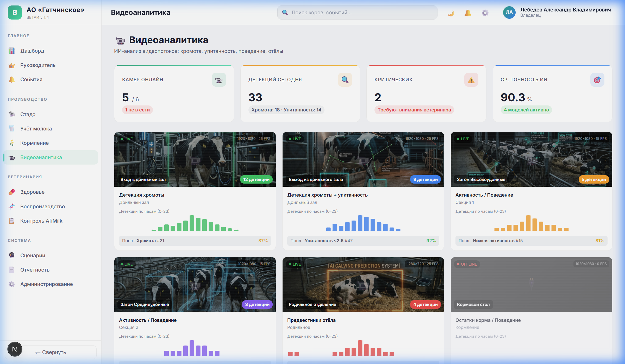Open the Дашборд via its bar-chart icon
Viewport: 625px width, 364px height.
(x=11, y=51)
